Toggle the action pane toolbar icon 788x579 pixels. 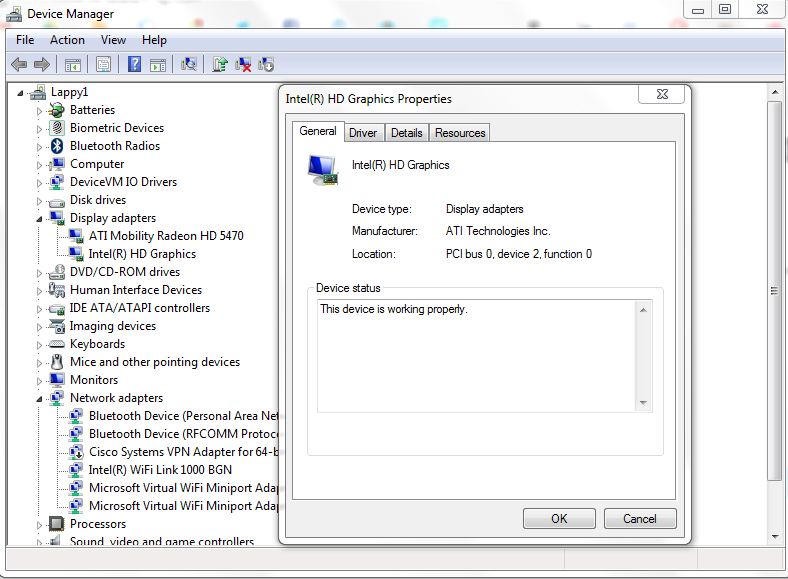[x=157, y=64]
